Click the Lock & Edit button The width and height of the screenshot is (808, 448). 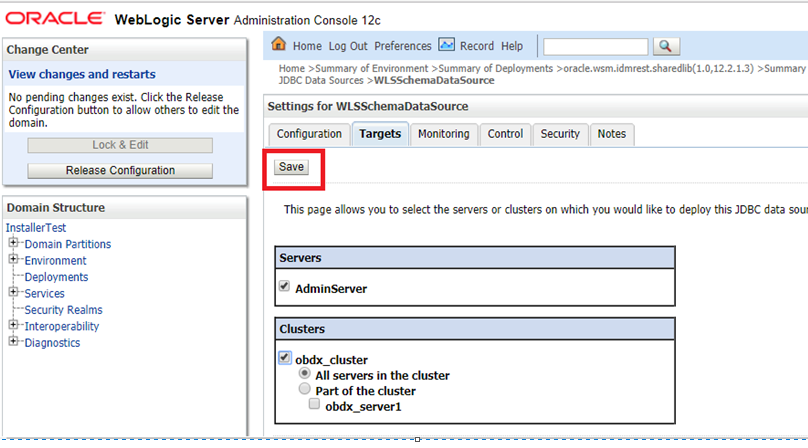120,145
